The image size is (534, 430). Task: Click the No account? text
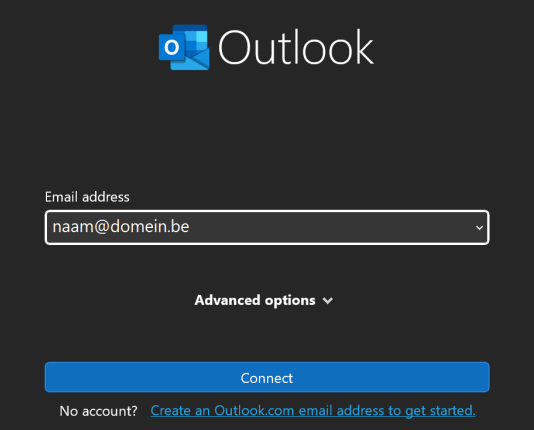point(98,411)
